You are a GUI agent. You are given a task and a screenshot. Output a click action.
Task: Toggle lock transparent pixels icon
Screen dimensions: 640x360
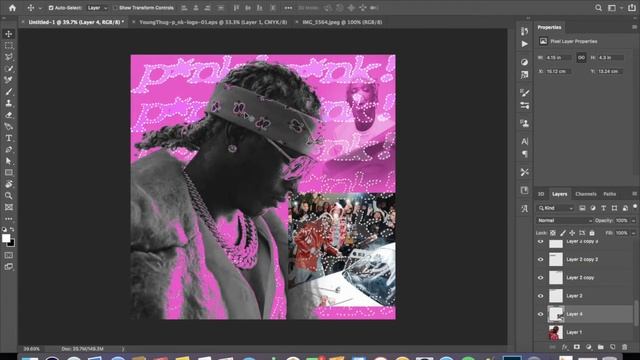(553, 233)
